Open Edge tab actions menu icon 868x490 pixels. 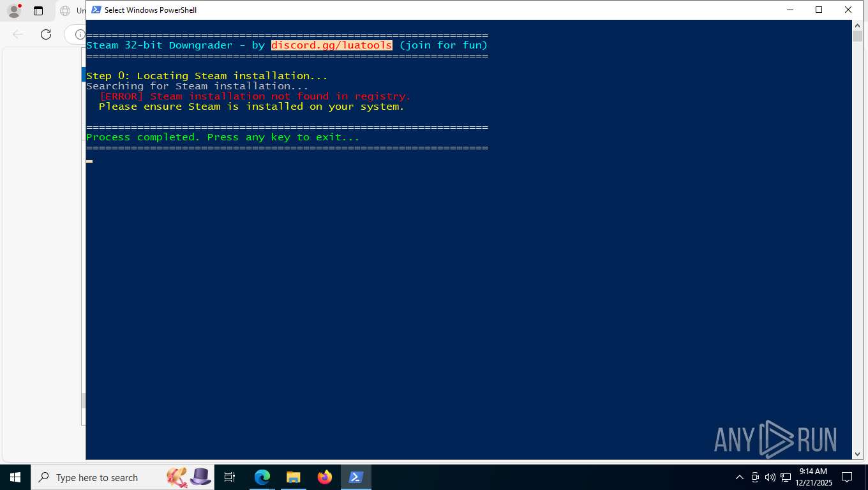pos(38,11)
